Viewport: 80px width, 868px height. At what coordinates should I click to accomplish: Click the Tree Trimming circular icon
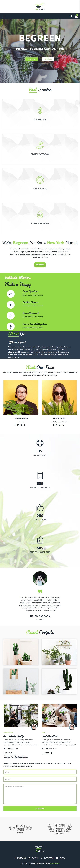pyautogui.click(x=40, y=180)
